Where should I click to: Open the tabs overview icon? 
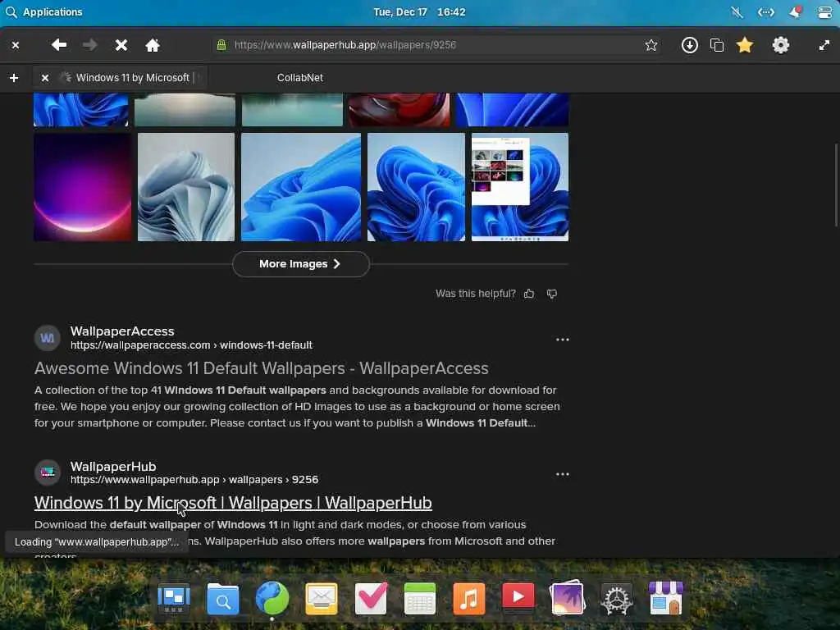pos(717,45)
